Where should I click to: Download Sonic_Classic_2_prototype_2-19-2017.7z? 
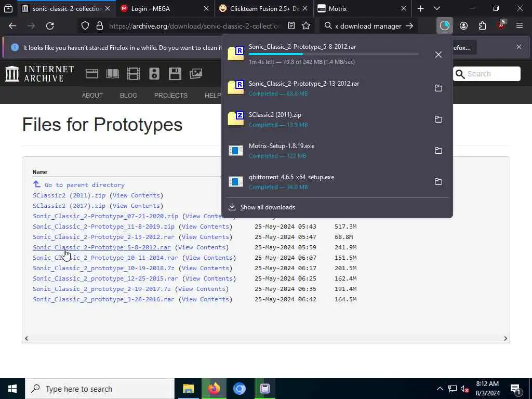coord(102,289)
